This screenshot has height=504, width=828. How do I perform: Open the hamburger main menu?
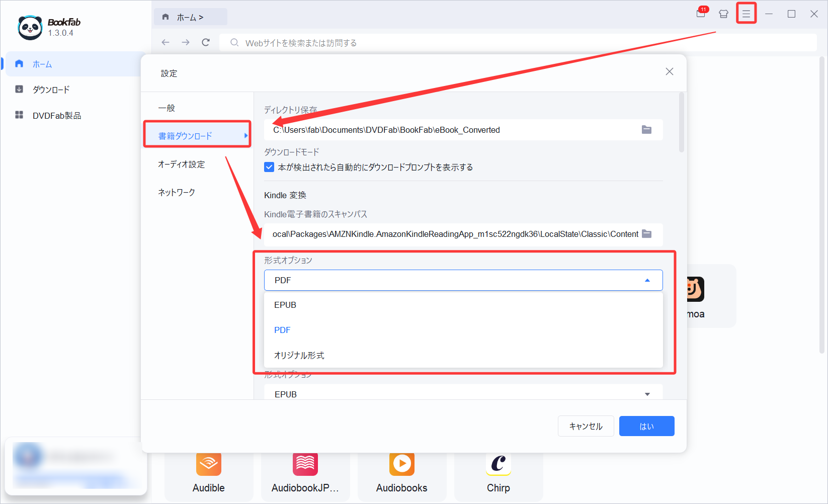746,14
